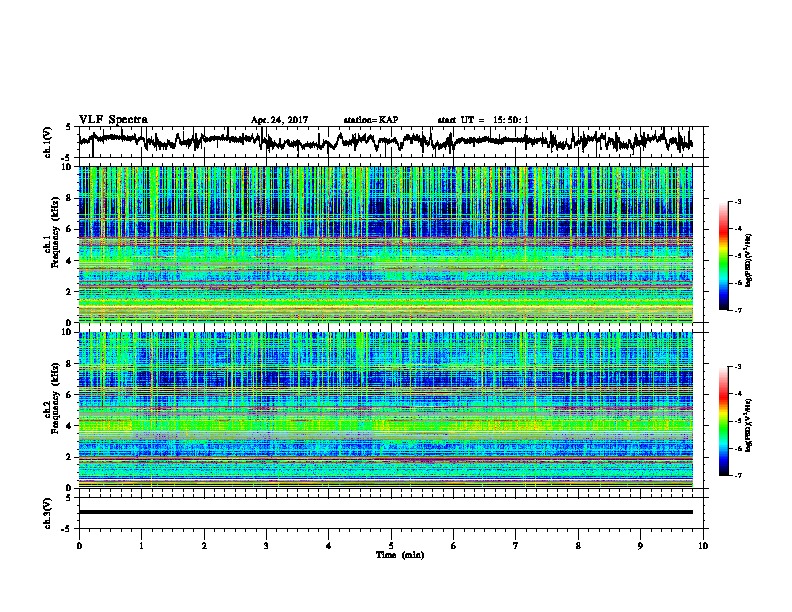Click the ch.1 voltage waveform trace
Image resolution: width=792 pixels, height=612 pixels.
click(386, 141)
